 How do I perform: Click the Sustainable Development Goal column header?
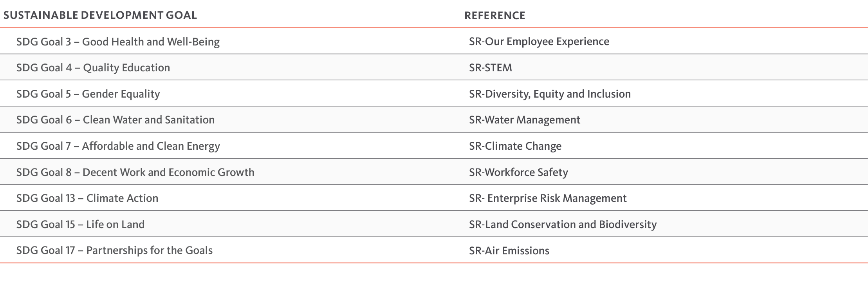click(100, 15)
